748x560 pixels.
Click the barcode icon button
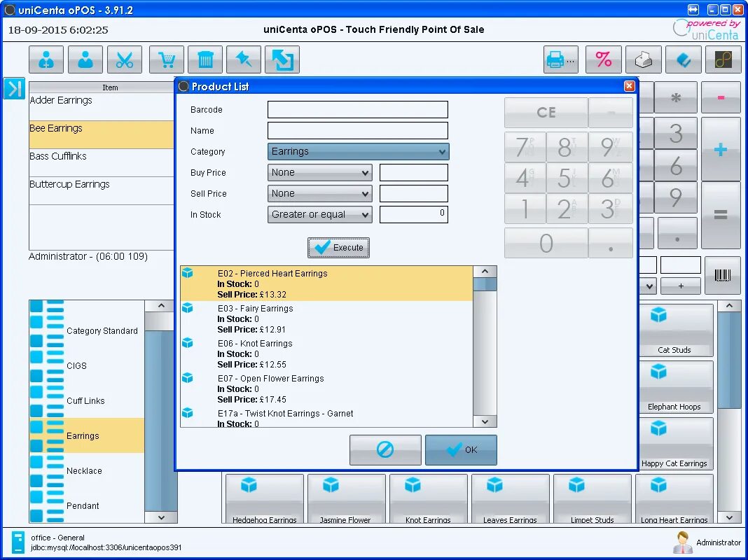[722, 275]
